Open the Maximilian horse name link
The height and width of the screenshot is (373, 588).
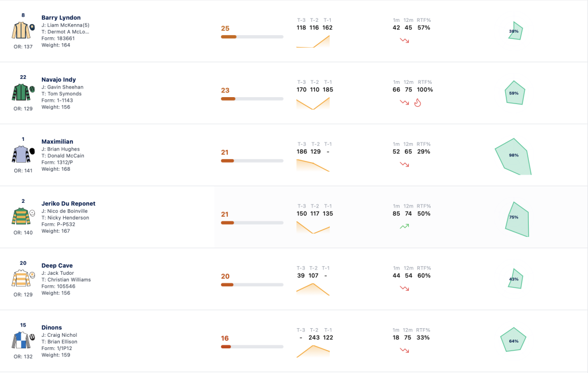[57, 141]
